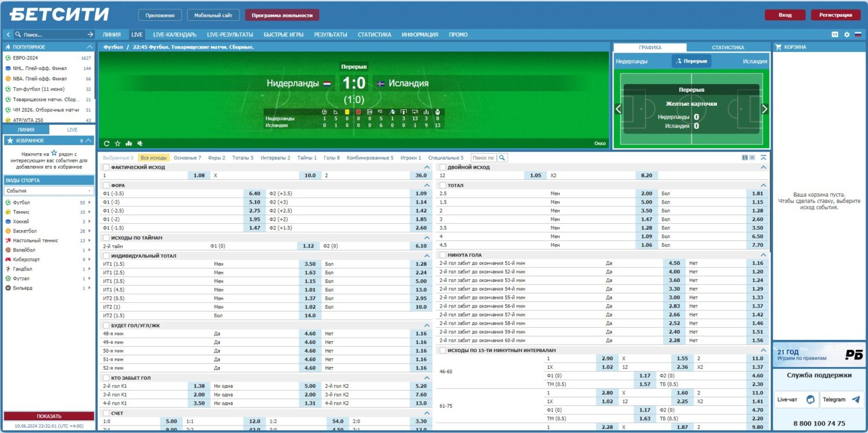
Task: Click the Мобильный сайт button
Action: [x=214, y=15]
